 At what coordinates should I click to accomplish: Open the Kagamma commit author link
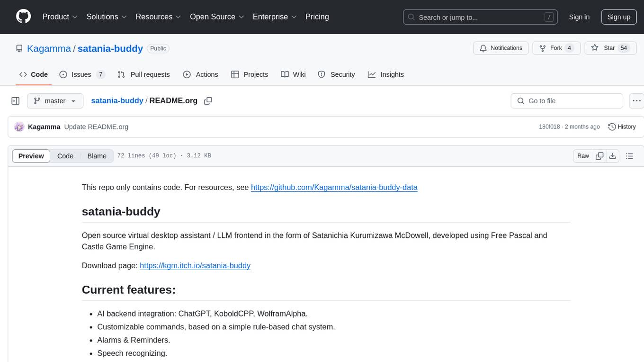[x=44, y=127]
